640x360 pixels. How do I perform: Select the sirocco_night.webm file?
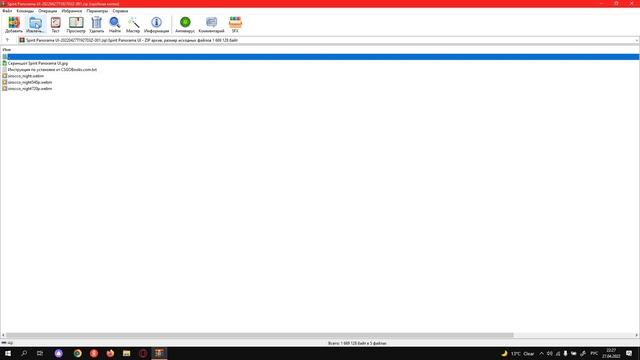[26, 76]
